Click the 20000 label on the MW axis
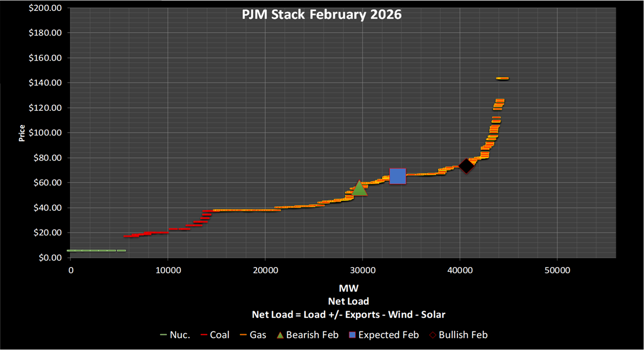This screenshot has width=644, height=350. pos(265,270)
